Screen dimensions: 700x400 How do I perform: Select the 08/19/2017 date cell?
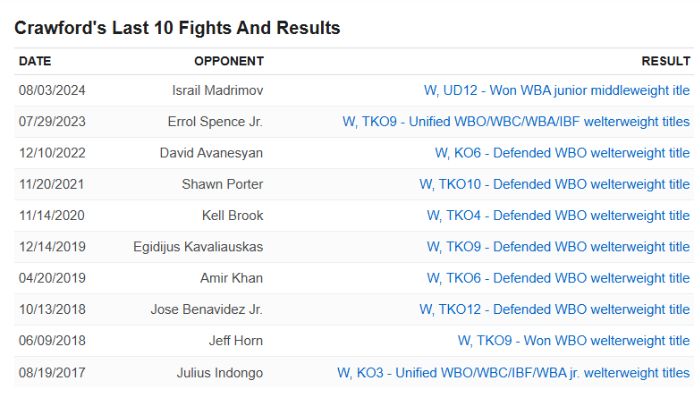point(52,373)
